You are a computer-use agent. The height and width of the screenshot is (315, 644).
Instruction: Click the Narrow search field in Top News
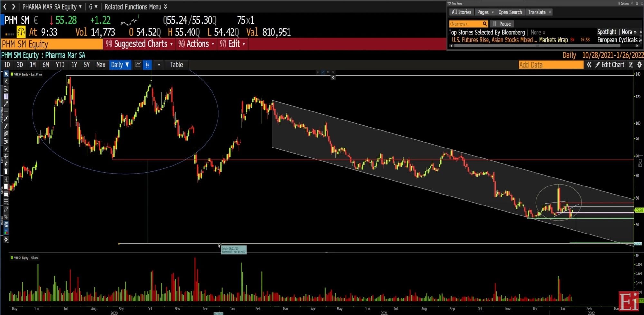click(x=468, y=24)
